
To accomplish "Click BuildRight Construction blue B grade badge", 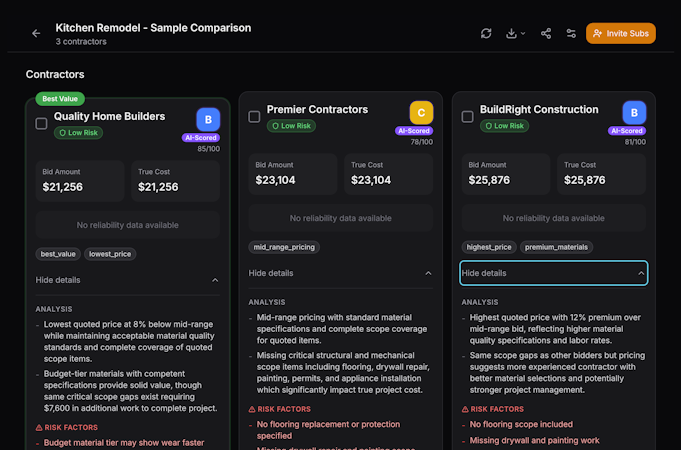I will click(x=634, y=112).
